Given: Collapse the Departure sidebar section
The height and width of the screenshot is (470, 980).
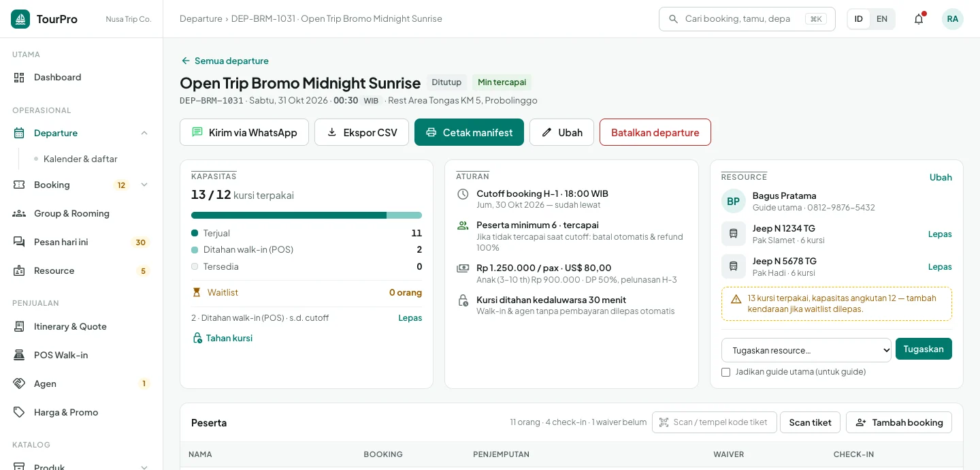Looking at the screenshot, I should [x=144, y=134].
